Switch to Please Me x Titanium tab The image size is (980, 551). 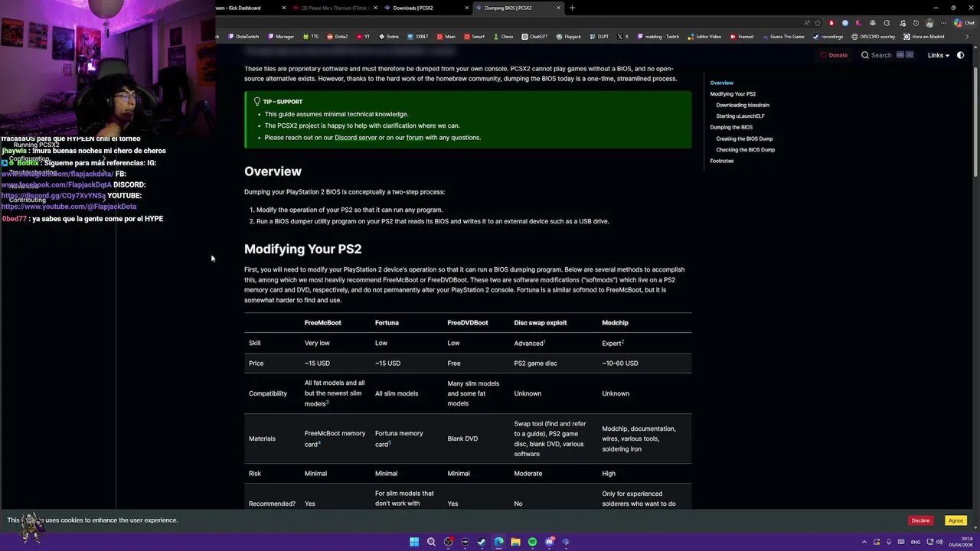pos(334,8)
